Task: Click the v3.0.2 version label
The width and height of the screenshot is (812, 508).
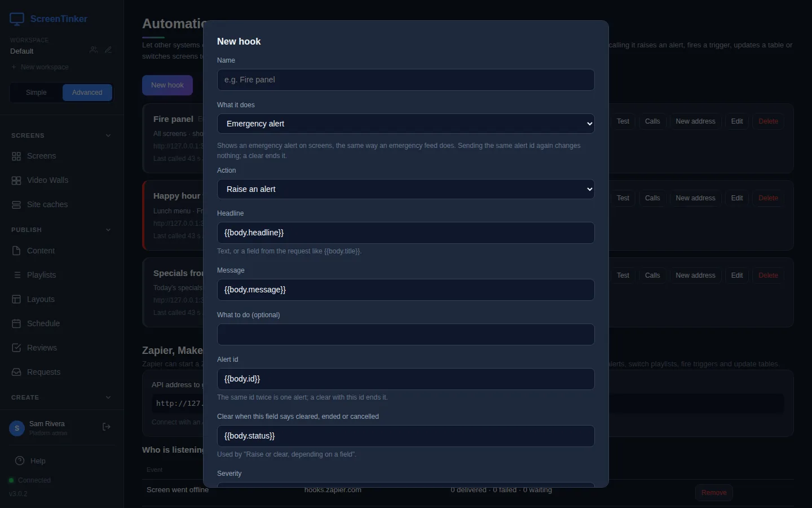Action: coord(18,494)
